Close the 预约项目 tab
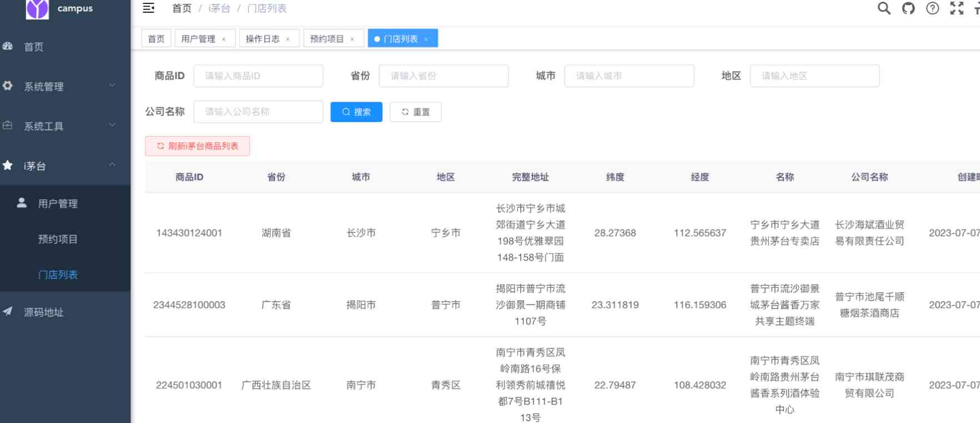 click(x=352, y=39)
